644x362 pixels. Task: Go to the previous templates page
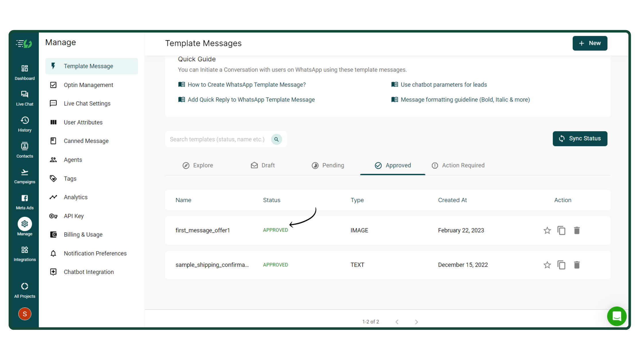397,322
